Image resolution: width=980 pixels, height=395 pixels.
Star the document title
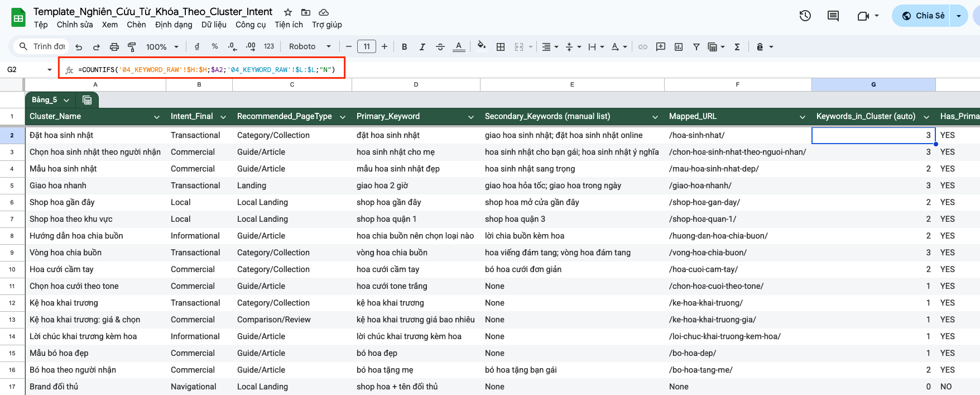pyautogui.click(x=288, y=12)
